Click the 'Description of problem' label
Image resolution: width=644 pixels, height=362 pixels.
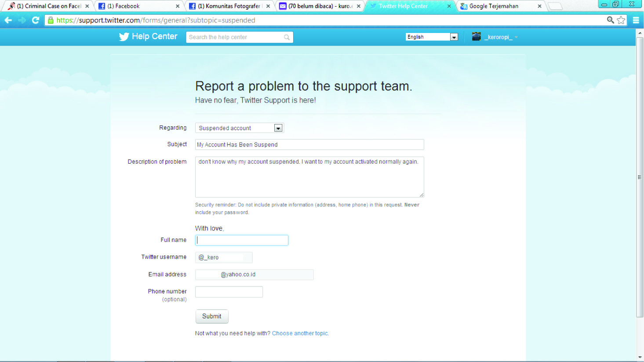tap(157, 162)
